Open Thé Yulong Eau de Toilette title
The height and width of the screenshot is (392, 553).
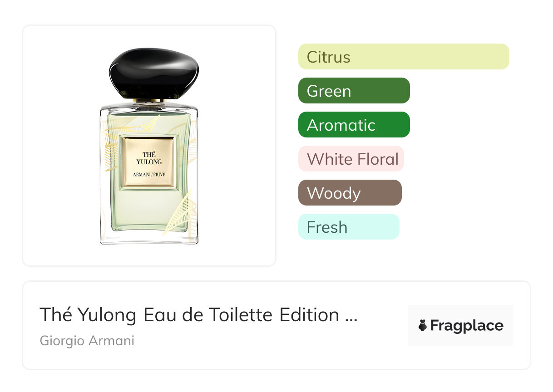point(198,315)
